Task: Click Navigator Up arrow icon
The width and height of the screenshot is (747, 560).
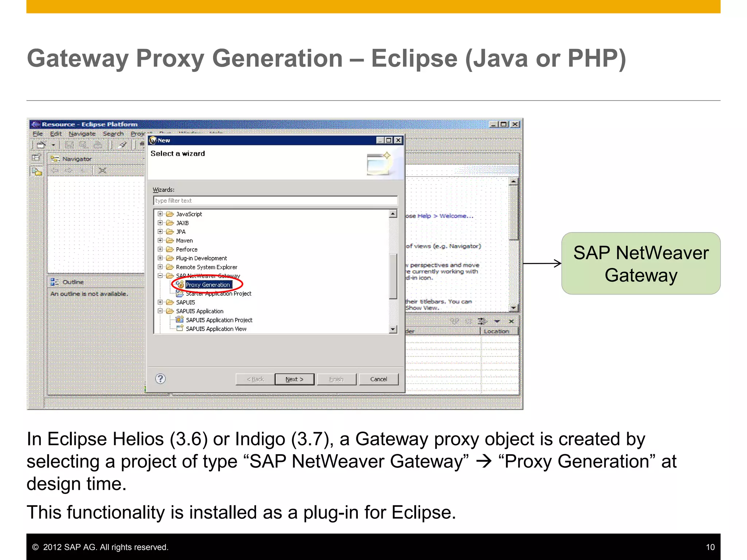Action: [x=83, y=170]
